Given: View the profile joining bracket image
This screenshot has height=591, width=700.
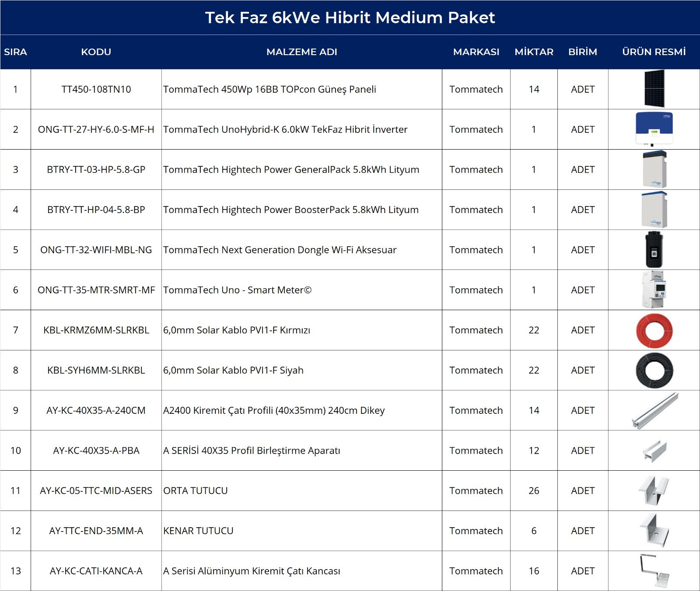Looking at the screenshot, I should pos(655,451).
